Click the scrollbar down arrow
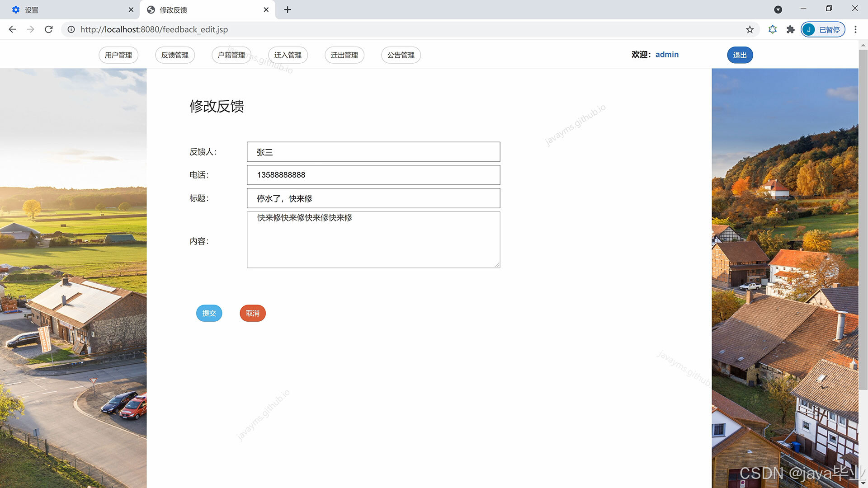Screen dimensions: 868x488 point(863,483)
